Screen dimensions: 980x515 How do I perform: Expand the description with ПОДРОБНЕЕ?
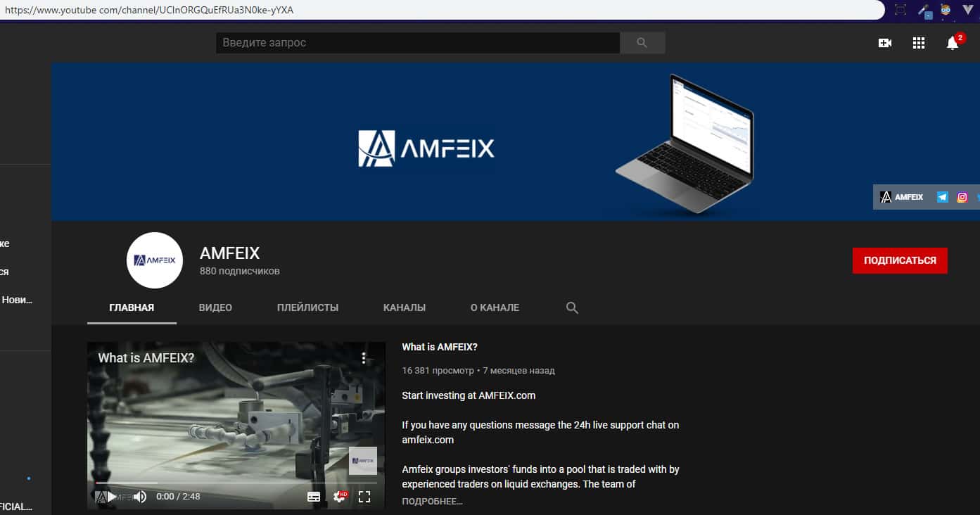(432, 502)
